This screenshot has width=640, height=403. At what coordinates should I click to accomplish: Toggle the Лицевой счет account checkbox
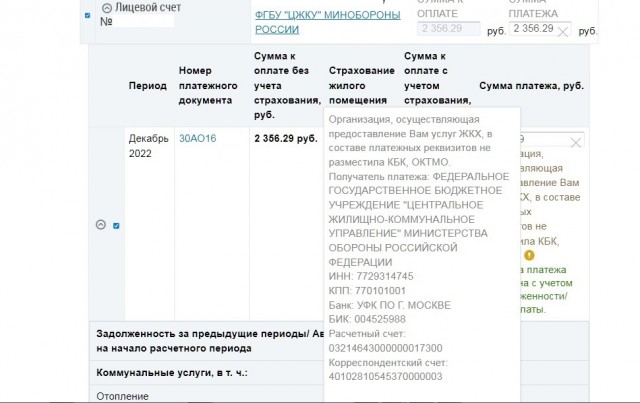pyautogui.click(x=88, y=16)
